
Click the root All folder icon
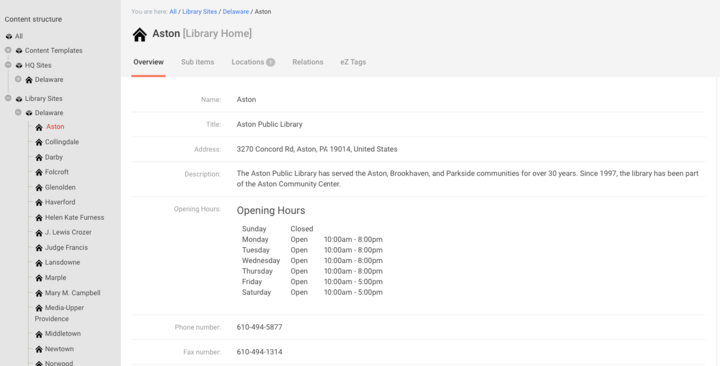coord(9,36)
